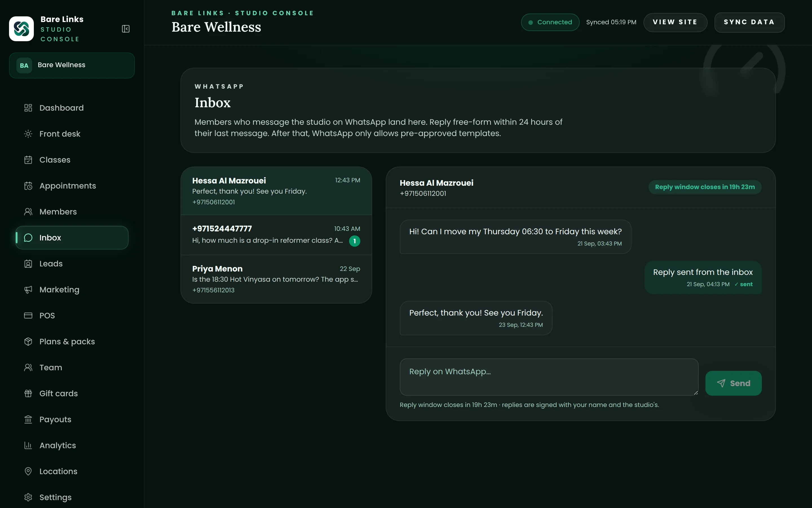Image resolution: width=812 pixels, height=508 pixels.
Task: Click the Gift cards gift icon
Action: [x=28, y=393]
